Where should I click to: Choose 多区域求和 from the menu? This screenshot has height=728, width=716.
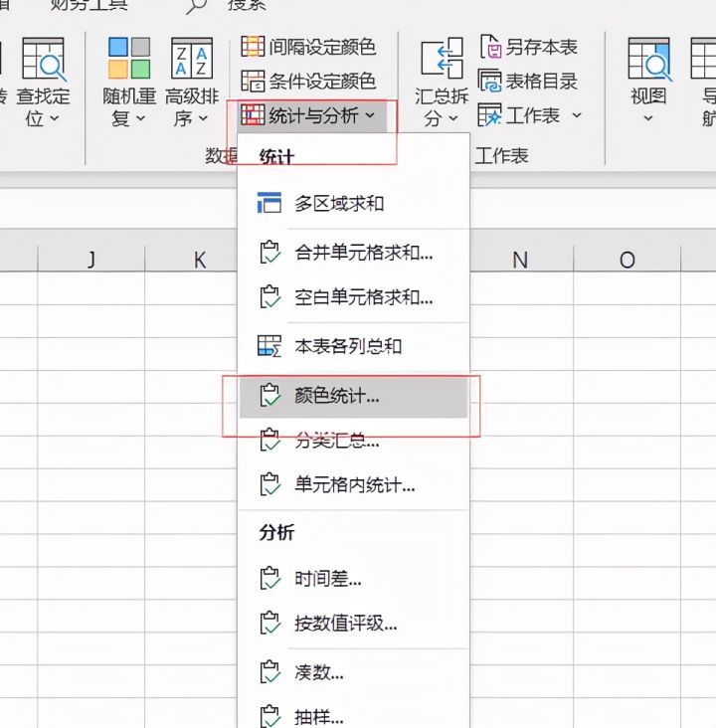pyautogui.click(x=353, y=203)
